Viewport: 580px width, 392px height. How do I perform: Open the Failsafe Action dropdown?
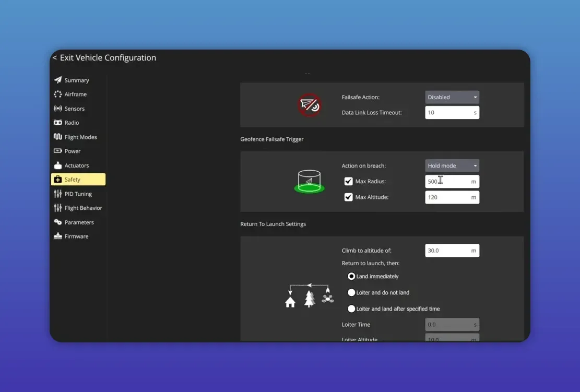click(x=452, y=97)
